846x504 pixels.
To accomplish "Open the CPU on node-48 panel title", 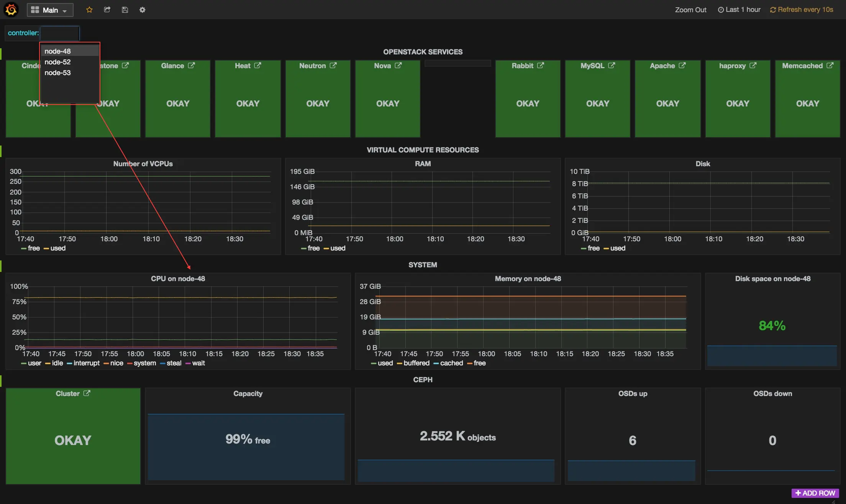I will [178, 279].
